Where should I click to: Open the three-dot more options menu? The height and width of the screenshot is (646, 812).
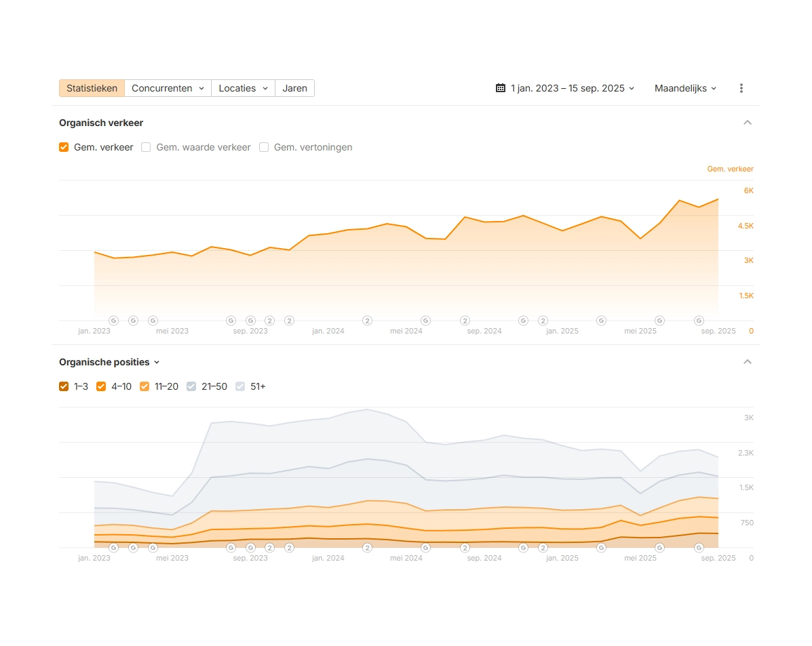pyautogui.click(x=741, y=88)
